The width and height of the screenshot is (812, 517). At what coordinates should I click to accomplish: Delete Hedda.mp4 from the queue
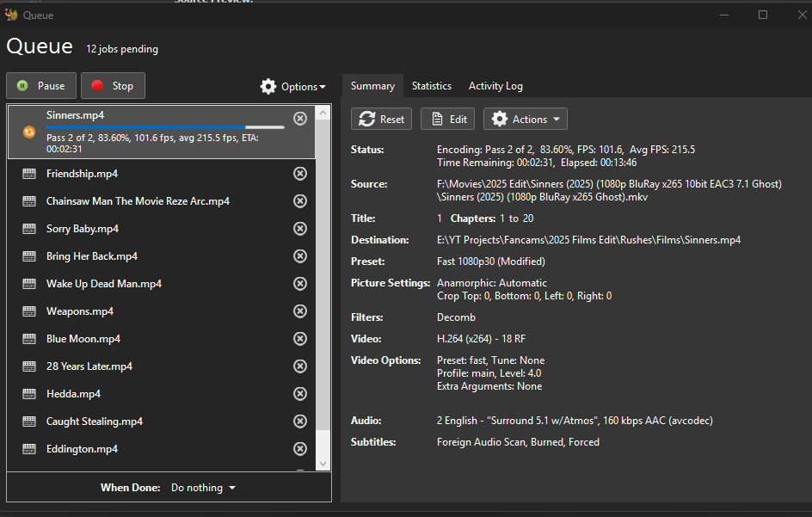click(x=300, y=394)
